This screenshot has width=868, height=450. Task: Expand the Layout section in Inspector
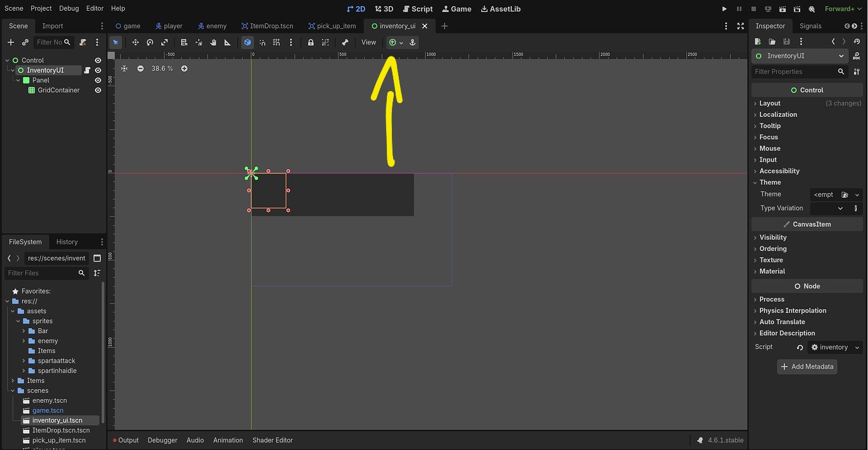pyautogui.click(x=769, y=103)
